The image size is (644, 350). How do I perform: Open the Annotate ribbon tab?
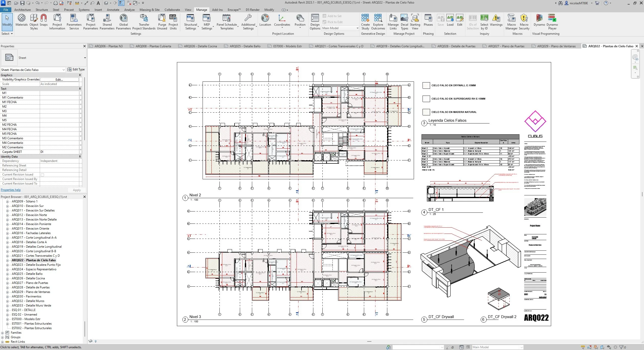click(113, 10)
